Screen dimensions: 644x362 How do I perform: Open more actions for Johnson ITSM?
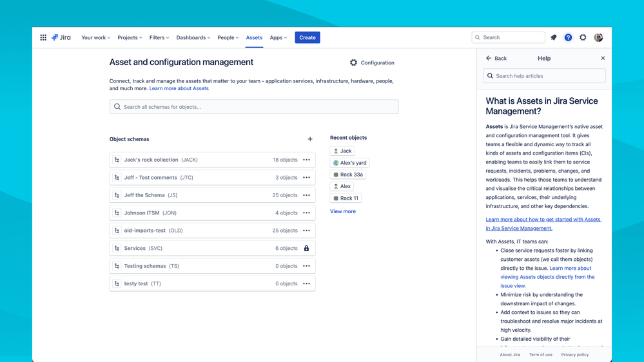306,213
